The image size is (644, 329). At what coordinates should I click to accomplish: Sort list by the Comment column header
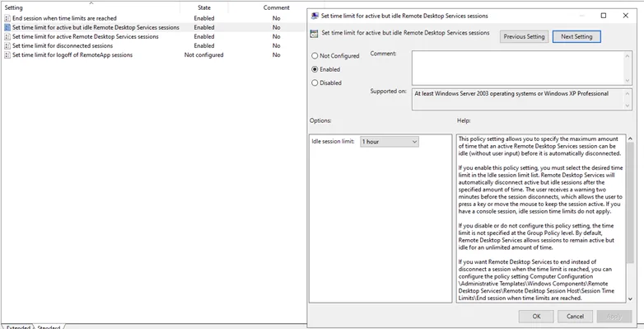point(277,7)
